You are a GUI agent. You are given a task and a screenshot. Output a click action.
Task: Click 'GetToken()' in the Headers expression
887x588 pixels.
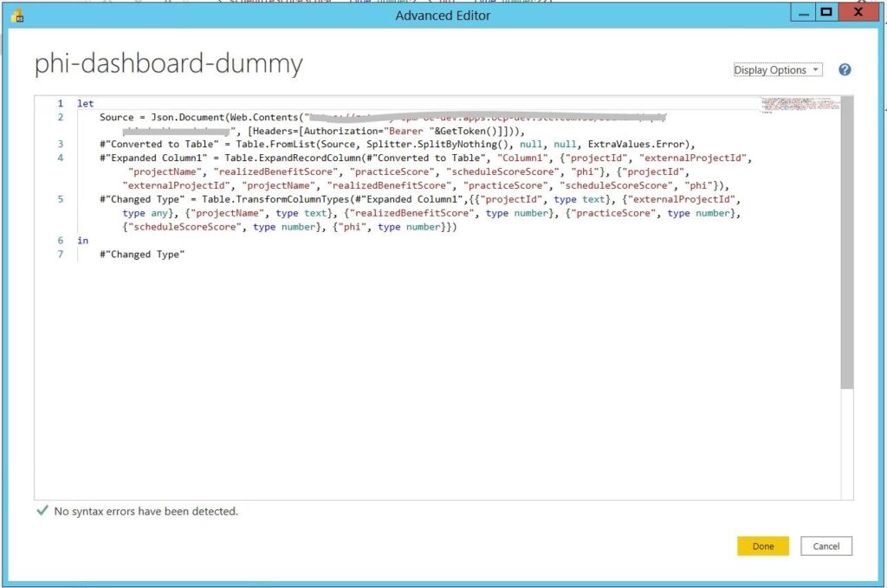(468, 131)
